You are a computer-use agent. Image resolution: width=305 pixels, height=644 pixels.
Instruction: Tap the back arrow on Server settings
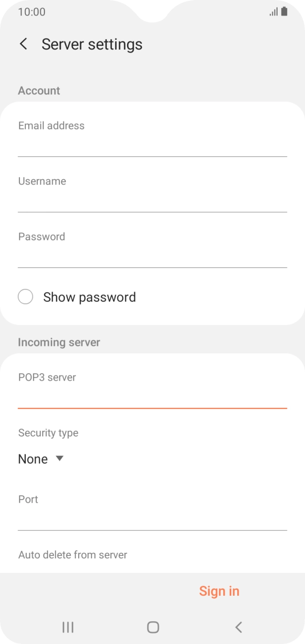point(23,44)
